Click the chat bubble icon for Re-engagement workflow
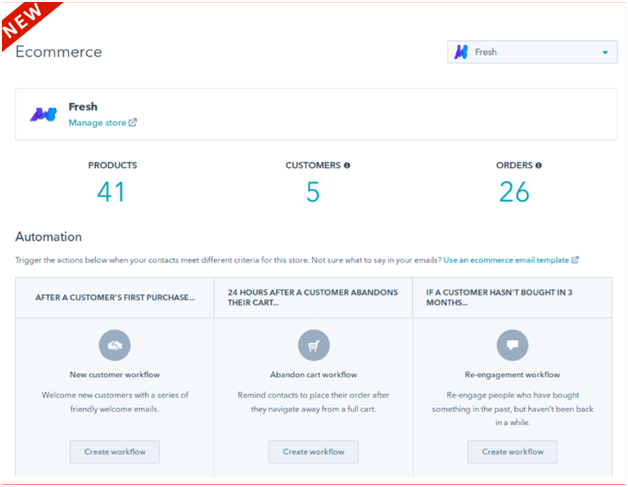Viewport: 628px width, 487px height. [x=513, y=345]
